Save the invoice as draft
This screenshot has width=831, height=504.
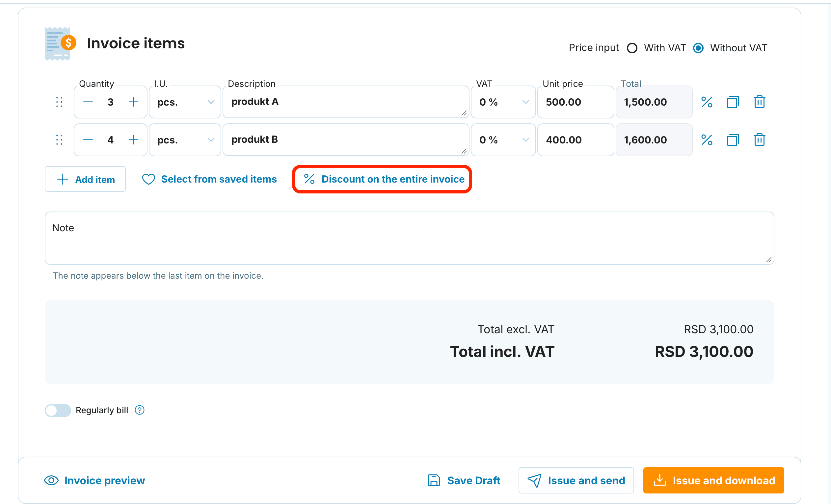tap(464, 480)
